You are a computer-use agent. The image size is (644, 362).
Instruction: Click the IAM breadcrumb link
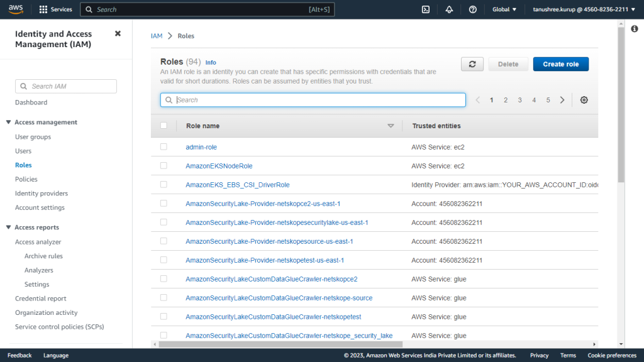point(157,36)
